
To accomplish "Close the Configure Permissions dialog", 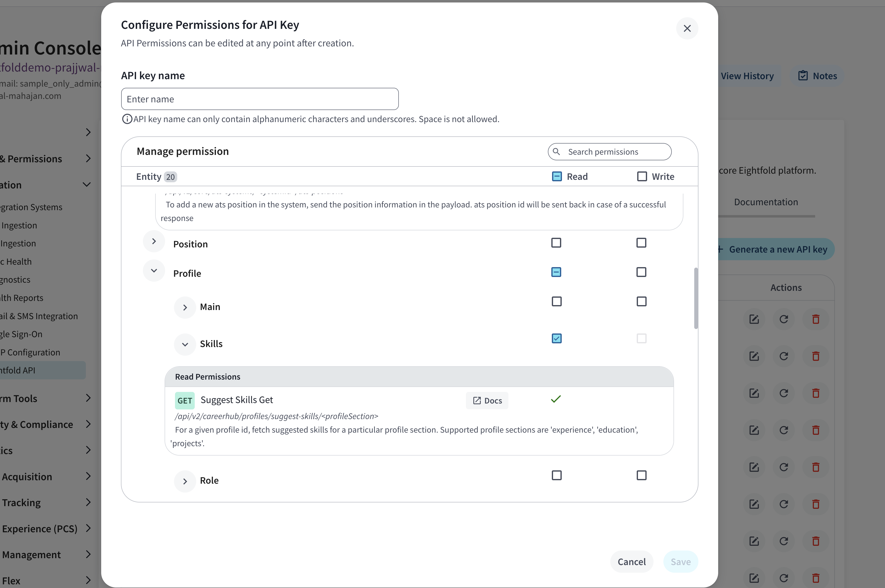I will pos(687,28).
